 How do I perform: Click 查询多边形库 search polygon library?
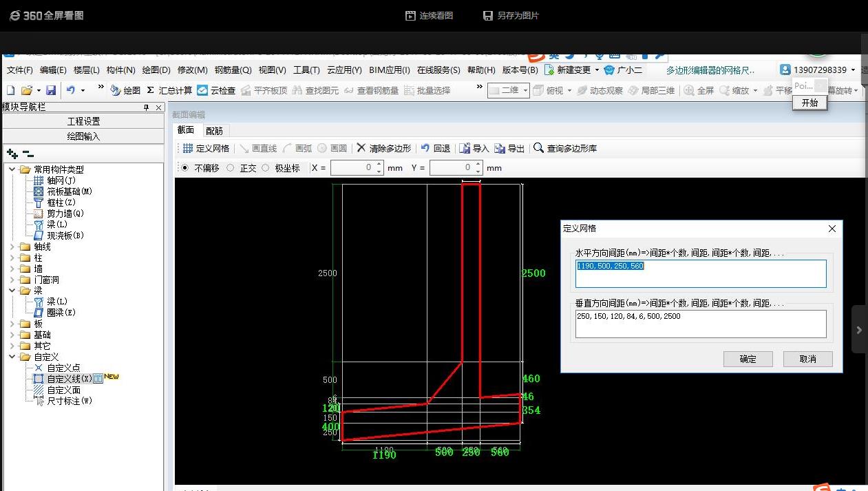pos(565,148)
